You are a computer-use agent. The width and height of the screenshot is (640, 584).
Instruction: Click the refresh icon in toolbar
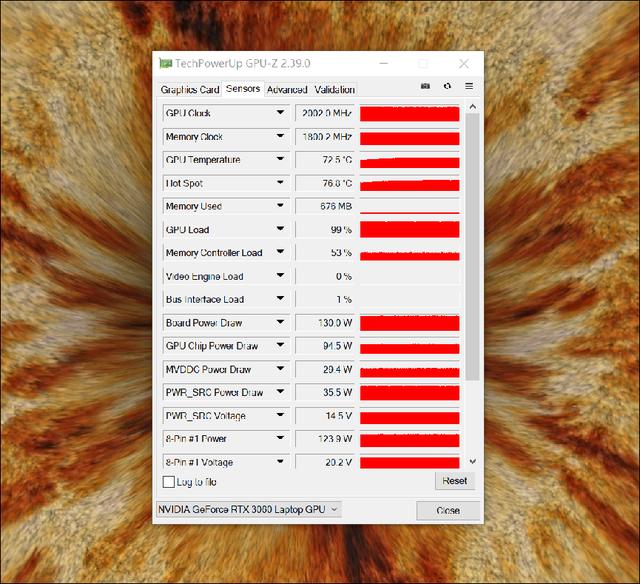(447, 86)
